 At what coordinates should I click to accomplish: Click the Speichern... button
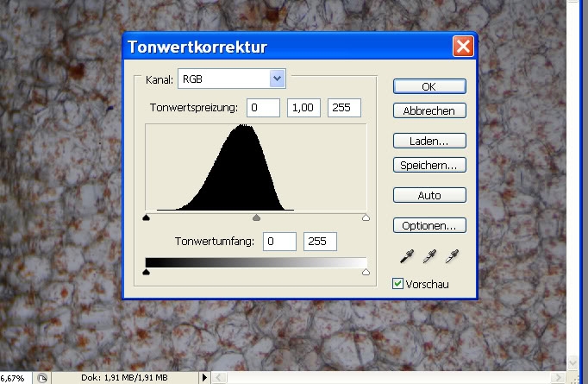429,165
